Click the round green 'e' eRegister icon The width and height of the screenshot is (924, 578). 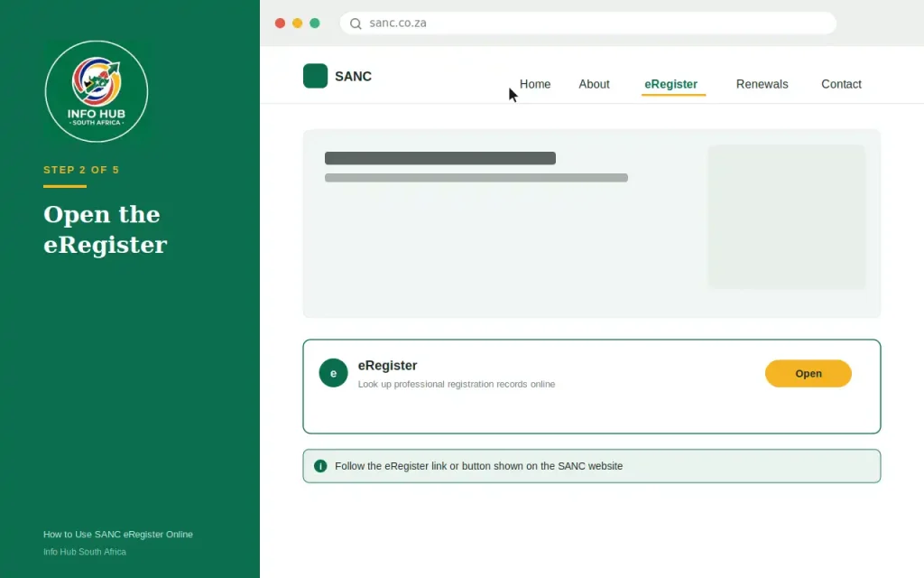pos(334,373)
